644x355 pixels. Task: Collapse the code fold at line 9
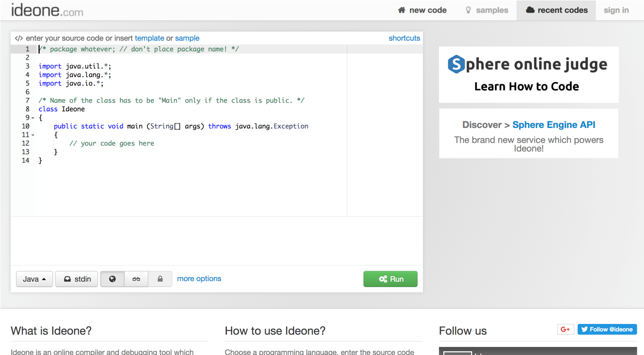[33, 118]
